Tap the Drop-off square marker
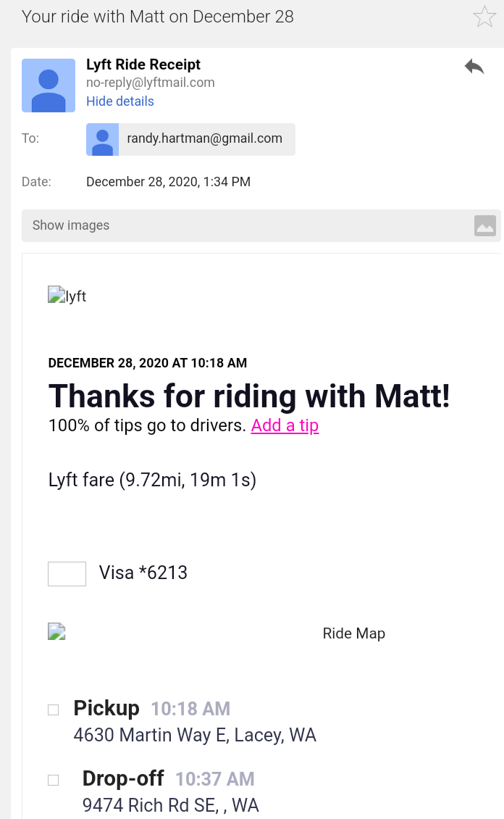This screenshot has height=819, width=504. pos(53,780)
